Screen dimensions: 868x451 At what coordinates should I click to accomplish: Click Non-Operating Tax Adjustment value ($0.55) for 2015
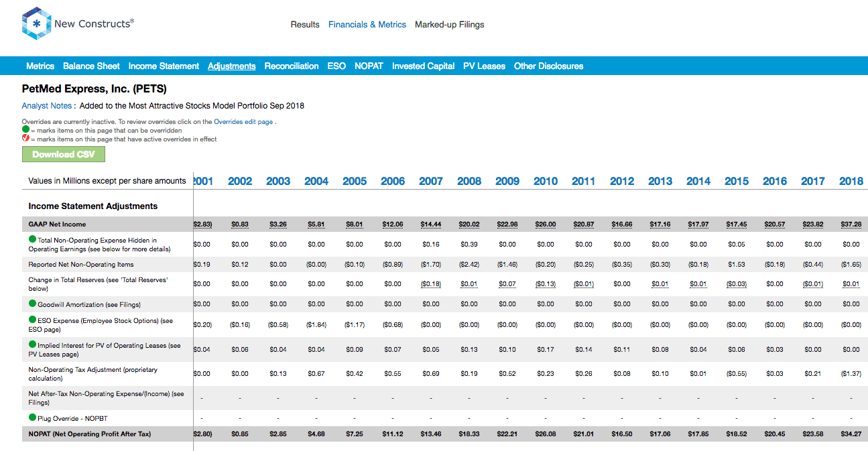tap(737, 373)
